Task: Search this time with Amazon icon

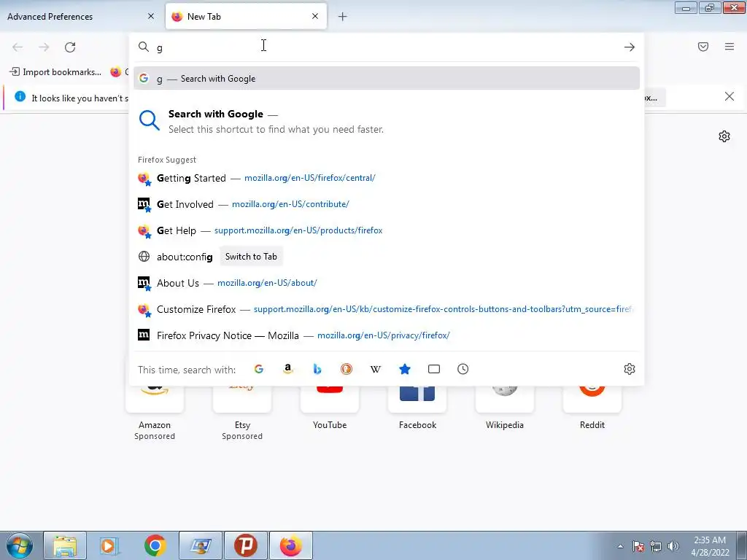Action: point(287,369)
